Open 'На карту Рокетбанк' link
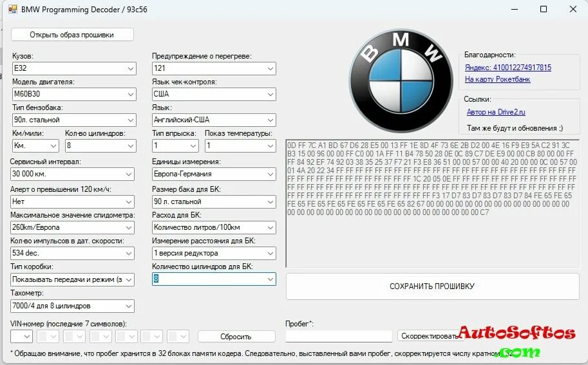The image size is (588, 365). (497, 79)
